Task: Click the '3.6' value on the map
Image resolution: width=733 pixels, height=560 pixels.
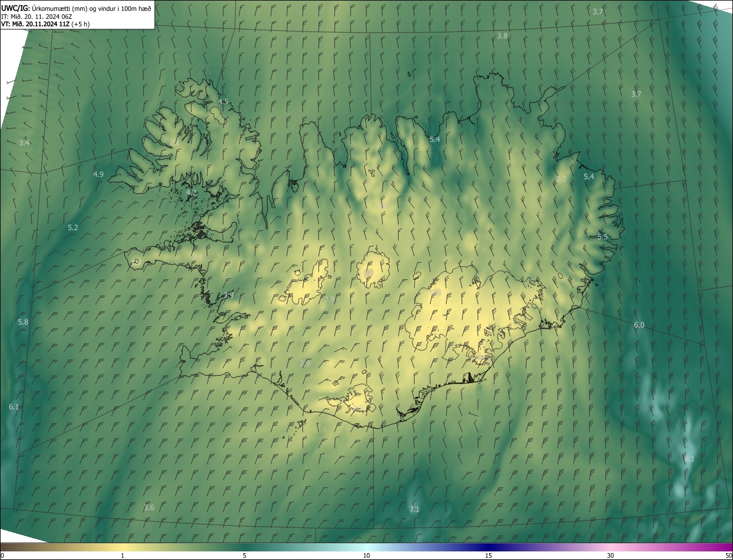Action: (149, 507)
